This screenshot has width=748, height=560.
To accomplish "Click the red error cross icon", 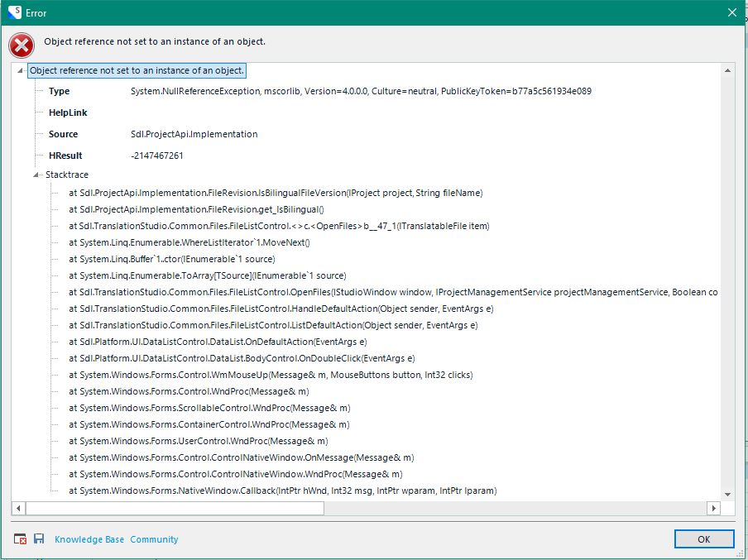I will pos(22,45).
